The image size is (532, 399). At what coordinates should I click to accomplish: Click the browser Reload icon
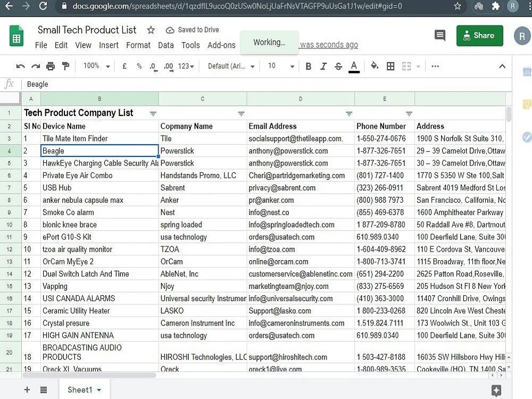point(43,6)
